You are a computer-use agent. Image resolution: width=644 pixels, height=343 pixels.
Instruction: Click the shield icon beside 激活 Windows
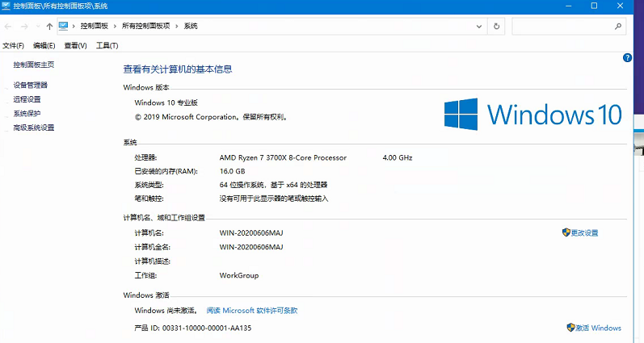click(x=570, y=328)
